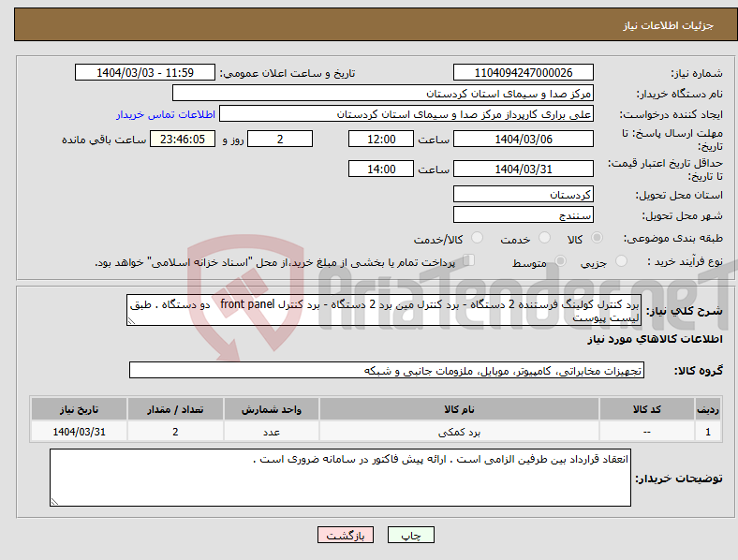Click the remaining time countdown 23:46:05
The width and height of the screenshot is (738, 560).
click(x=183, y=139)
